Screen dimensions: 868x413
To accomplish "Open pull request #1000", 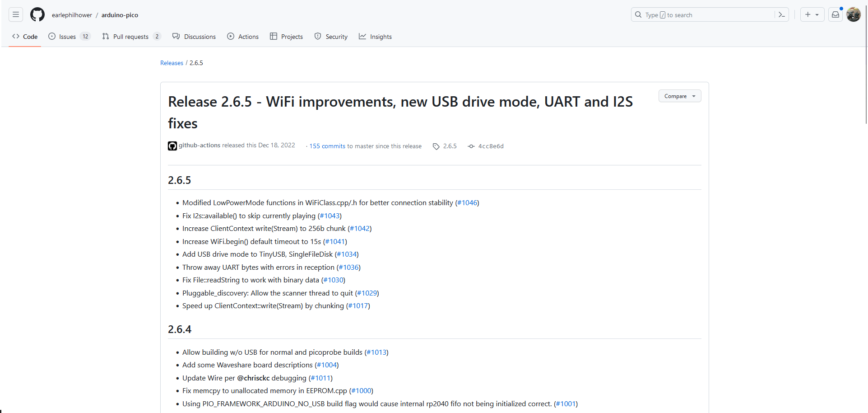I will (x=361, y=391).
